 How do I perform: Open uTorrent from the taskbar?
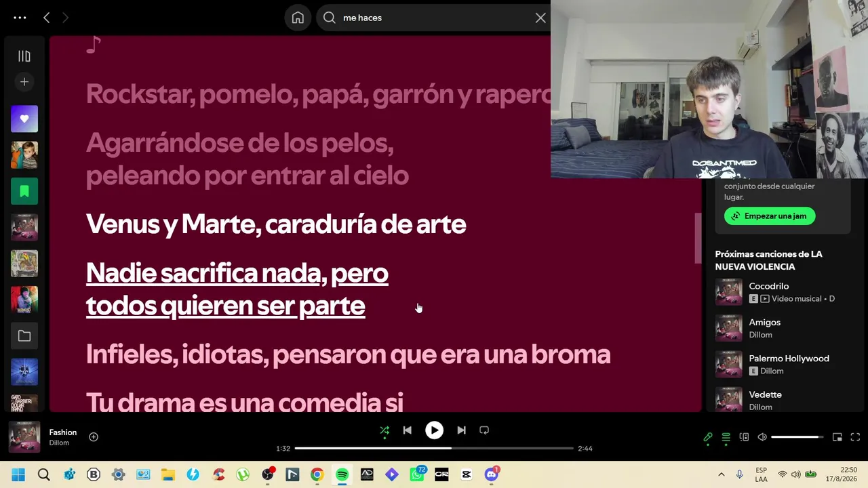[x=243, y=475]
